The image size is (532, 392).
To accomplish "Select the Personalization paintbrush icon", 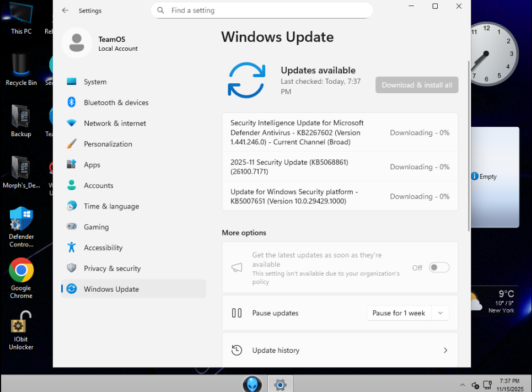I will (72, 143).
